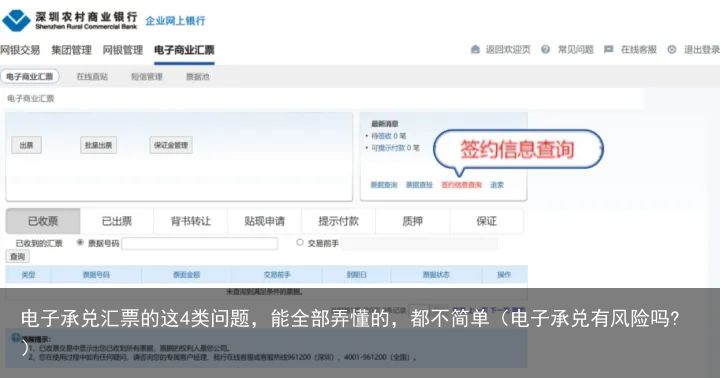Image resolution: width=720 pixels, height=378 pixels.
Task: Switch to the 背书转让 tab
Action: pos(191,221)
